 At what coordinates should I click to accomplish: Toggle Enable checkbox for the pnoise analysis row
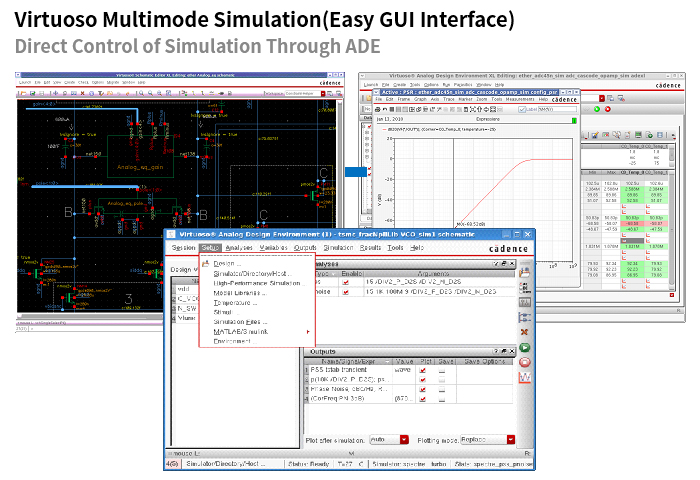pyautogui.click(x=345, y=292)
